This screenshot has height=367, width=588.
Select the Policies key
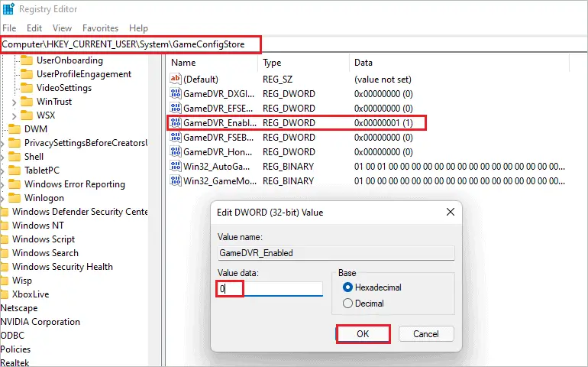[15, 349]
